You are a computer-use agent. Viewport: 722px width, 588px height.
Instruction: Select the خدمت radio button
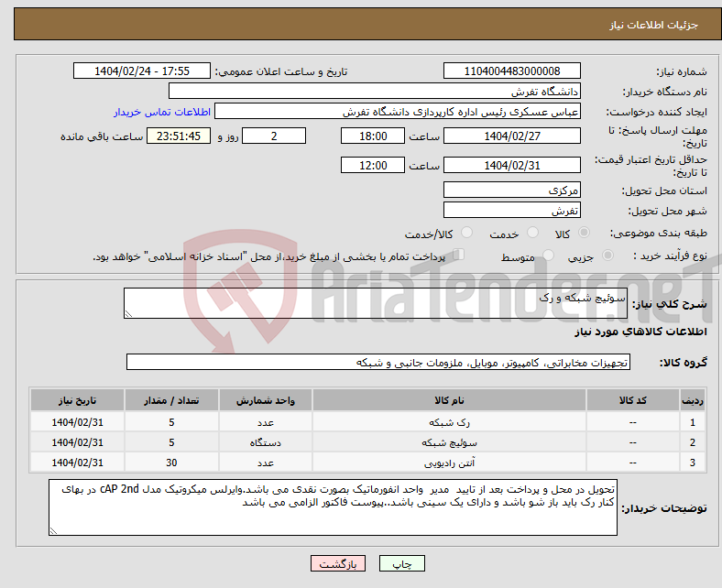coord(532,233)
